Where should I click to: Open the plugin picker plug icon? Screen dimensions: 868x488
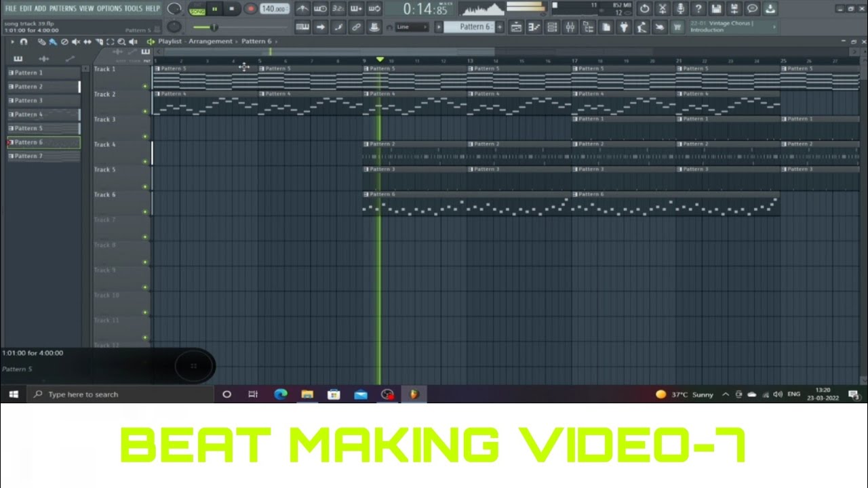(x=624, y=27)
